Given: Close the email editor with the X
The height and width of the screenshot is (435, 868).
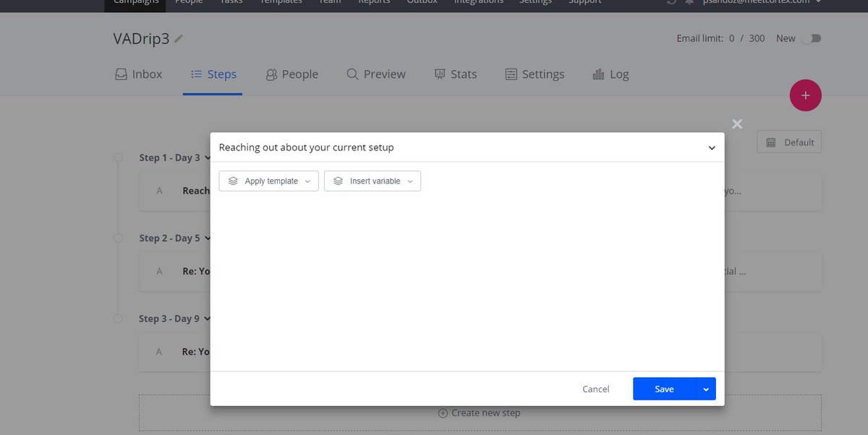Looking at the screenshot, I should 737,124.
